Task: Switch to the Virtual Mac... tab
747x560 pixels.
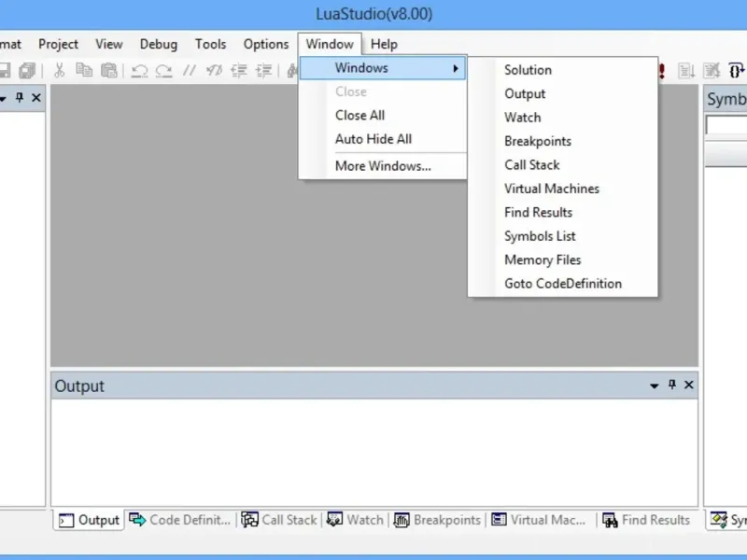Action: coord(539,520)
